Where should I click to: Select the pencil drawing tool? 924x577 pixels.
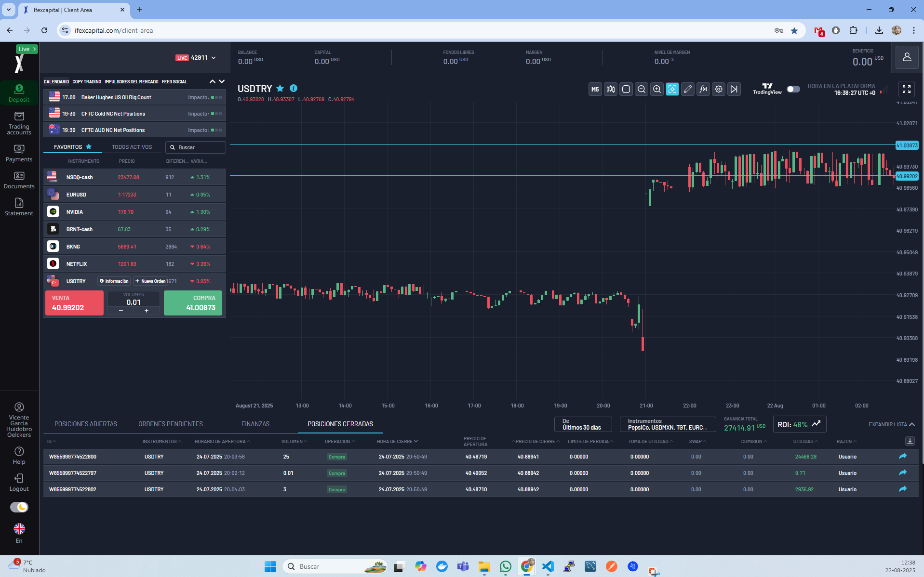tap(688, 89)
